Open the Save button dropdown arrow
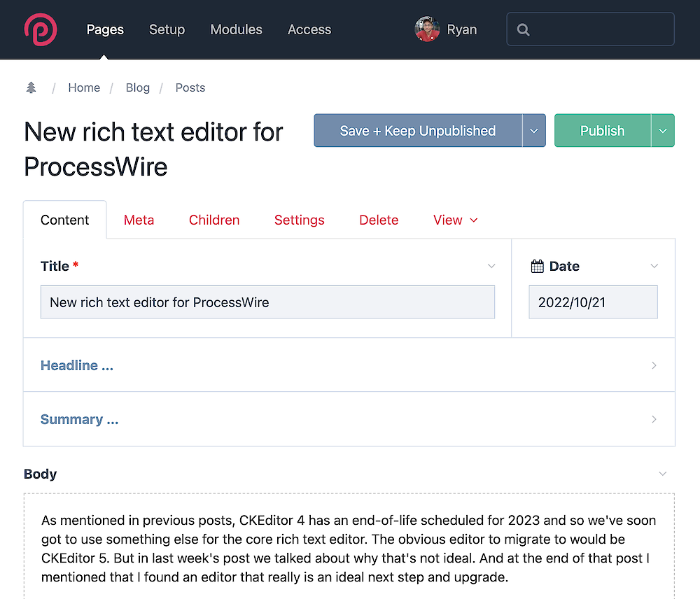This screenshot has width=700, height=599. pyautogui.click(x=534, y=130)
